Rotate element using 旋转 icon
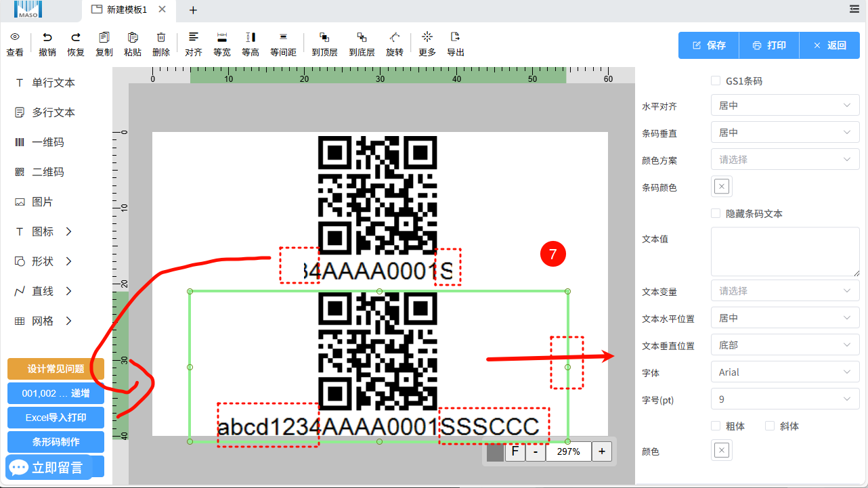Image resolution: width=868 pixels, height=488 pixels. 394,37
